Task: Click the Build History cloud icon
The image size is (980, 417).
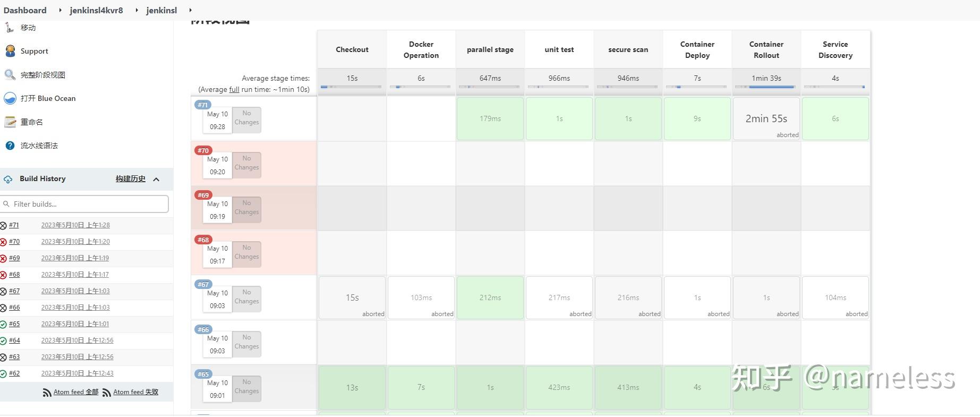Action: tap(8, 179)
